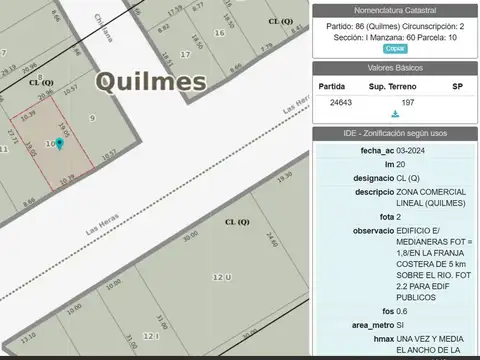The width and height of the screenshot is (480, 360).
Task: Click the Partida column header
Action: point(332,87)
